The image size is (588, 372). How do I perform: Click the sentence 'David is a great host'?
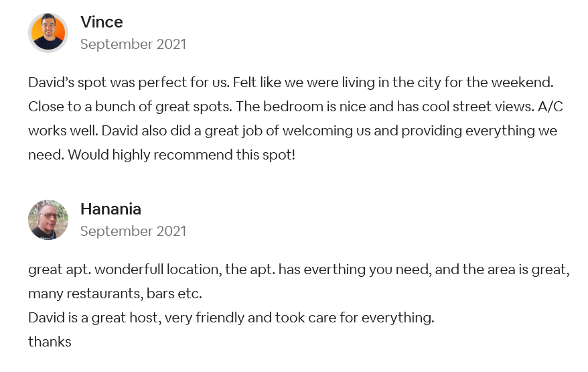(95, 318)
